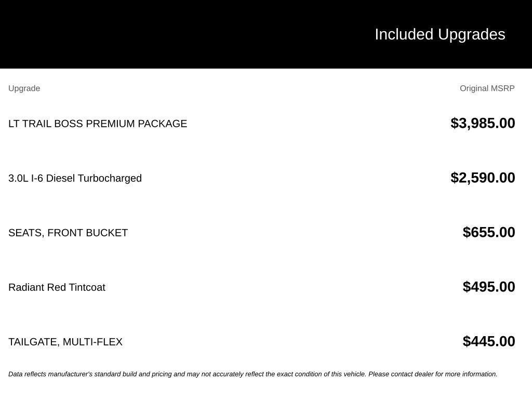Select Radiant Red Tintcoat upgrade
Image resolution: width=532 pixels, height=399 pixels.
point(57,287)
